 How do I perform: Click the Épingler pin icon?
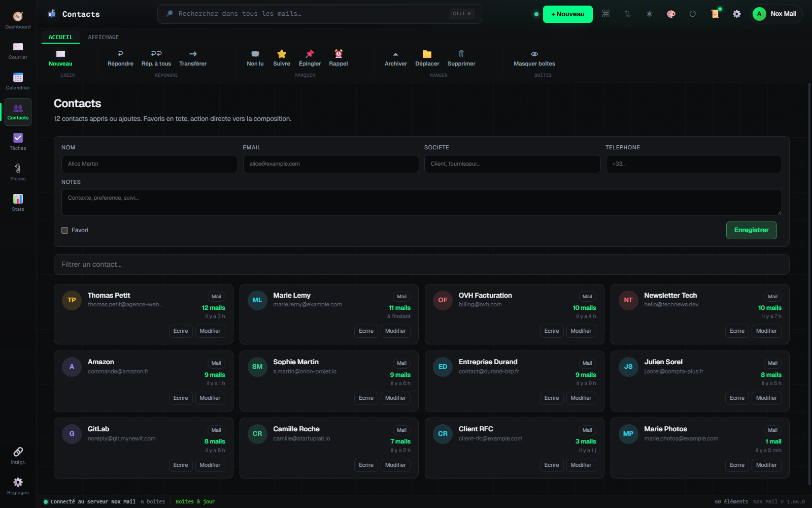pos(310,58)
